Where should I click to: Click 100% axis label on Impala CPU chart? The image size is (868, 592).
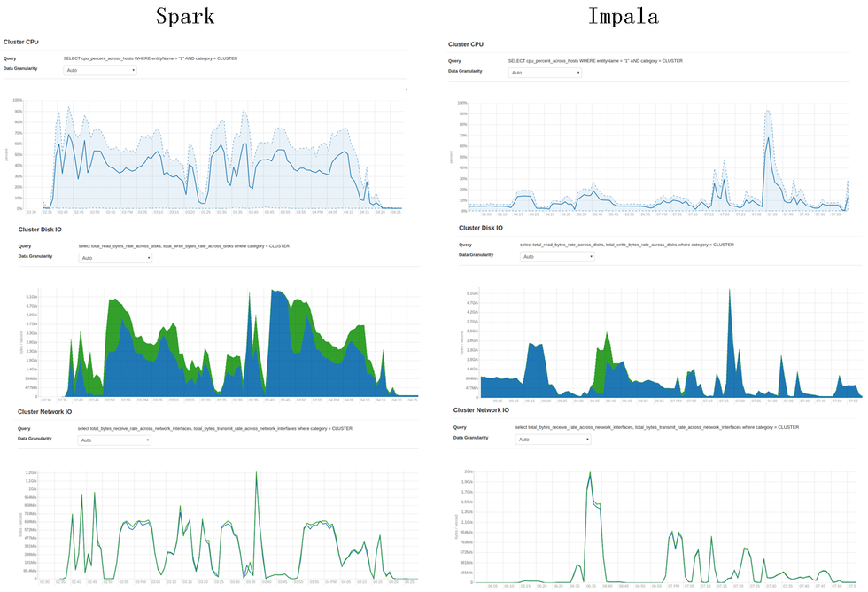(462, 103)
